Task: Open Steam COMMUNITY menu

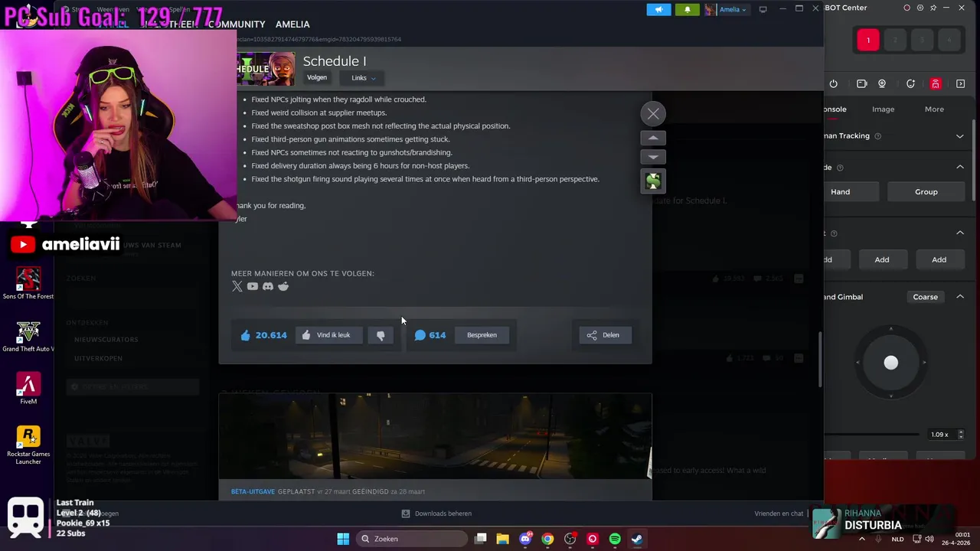Action: click(x=237, y=24)
